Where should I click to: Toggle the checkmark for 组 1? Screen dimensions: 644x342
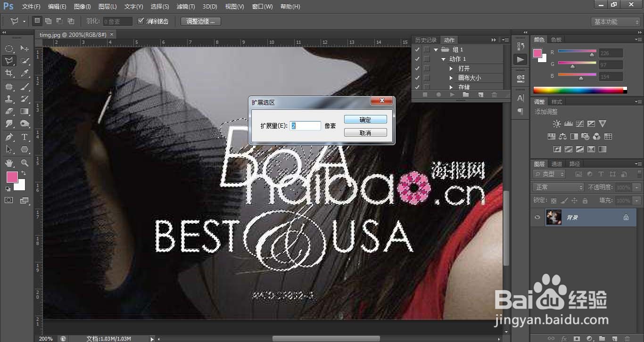tap(417, 49)
